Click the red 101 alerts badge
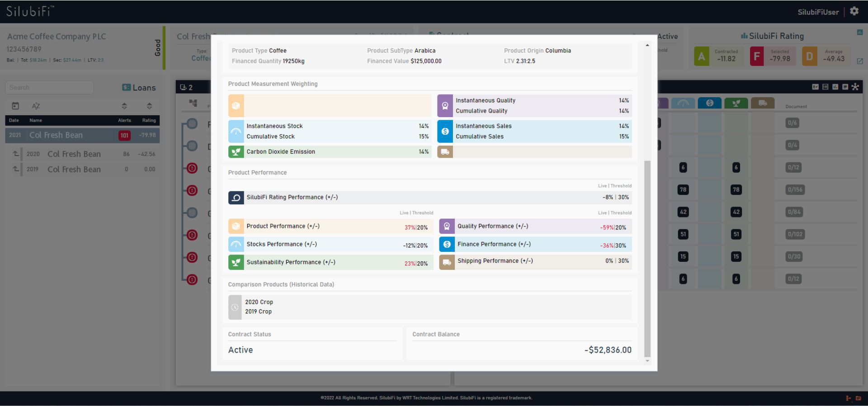868x406 pixels. click(124, 135)
